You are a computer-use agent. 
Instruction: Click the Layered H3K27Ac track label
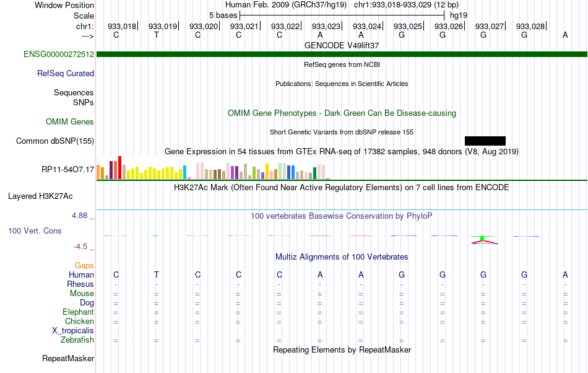[40, 196]
